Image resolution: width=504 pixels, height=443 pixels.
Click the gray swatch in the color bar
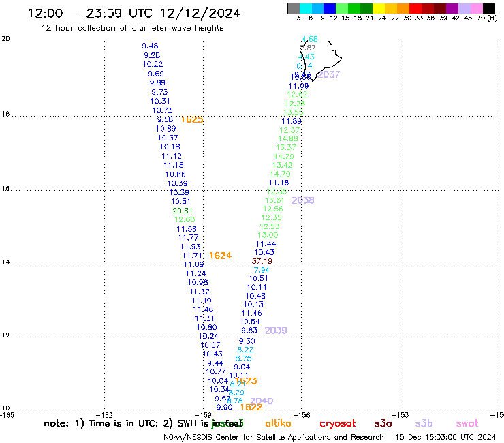coord(294,8)
